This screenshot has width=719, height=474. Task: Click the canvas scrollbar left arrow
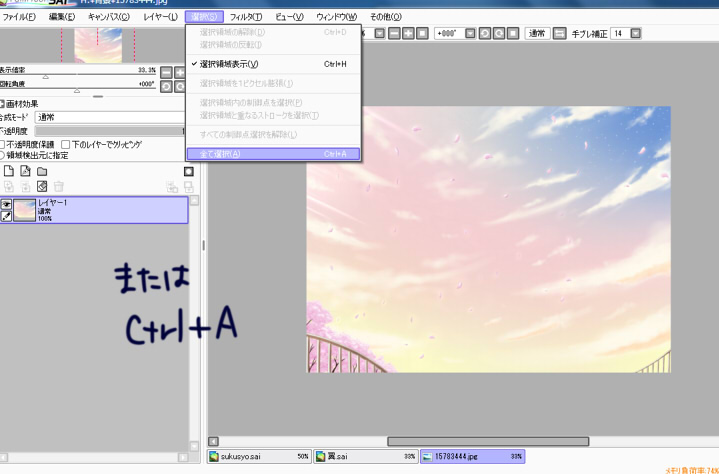[x=213, y=441]
